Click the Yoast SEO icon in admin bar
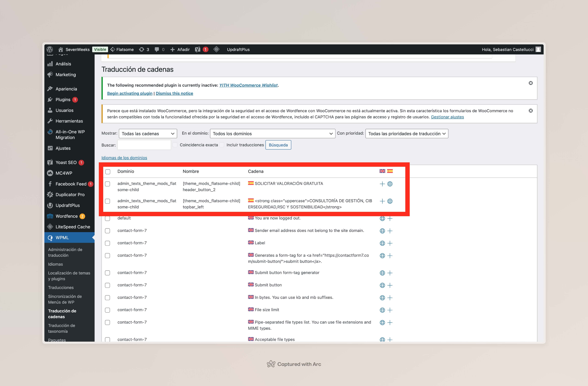 pyautogui.click(x=198, y=49)
